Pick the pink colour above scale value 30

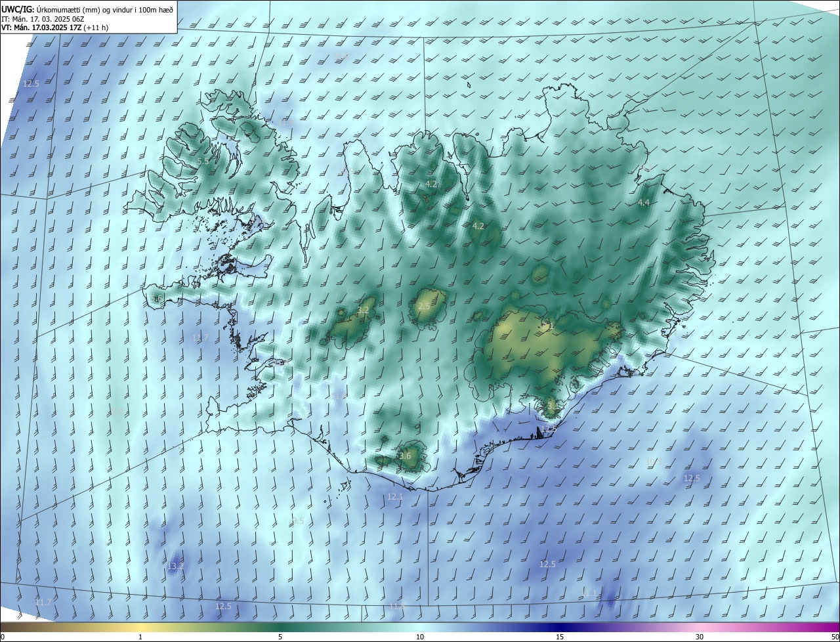(x=700, y=627)
